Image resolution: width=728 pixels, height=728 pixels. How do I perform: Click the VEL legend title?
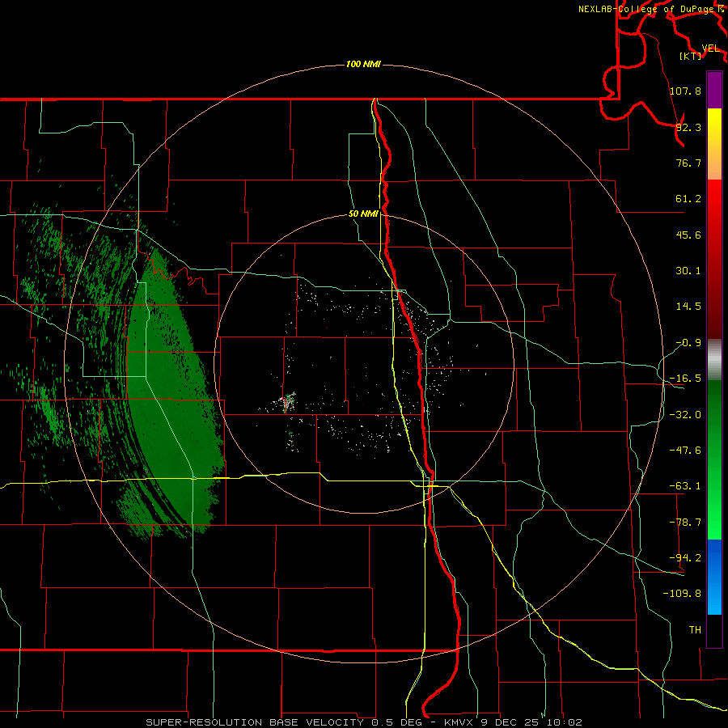[x=710, y=49]
